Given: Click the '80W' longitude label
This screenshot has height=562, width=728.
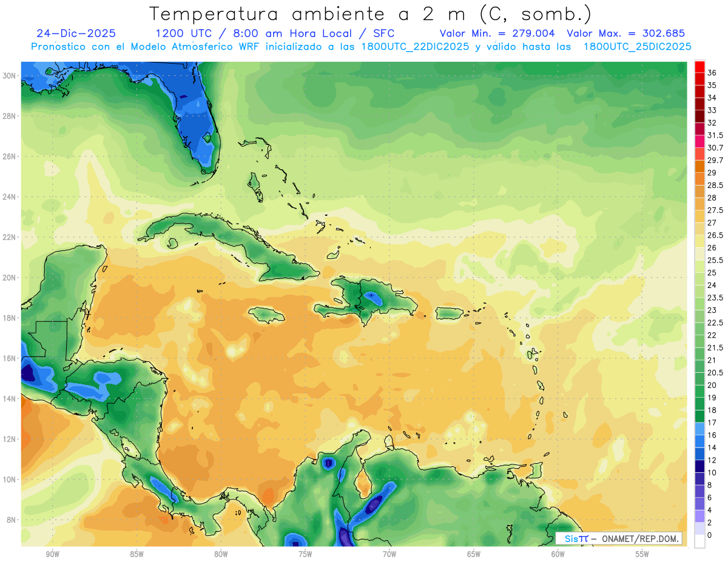Looking at the screenshot, I should click(221, 554).
